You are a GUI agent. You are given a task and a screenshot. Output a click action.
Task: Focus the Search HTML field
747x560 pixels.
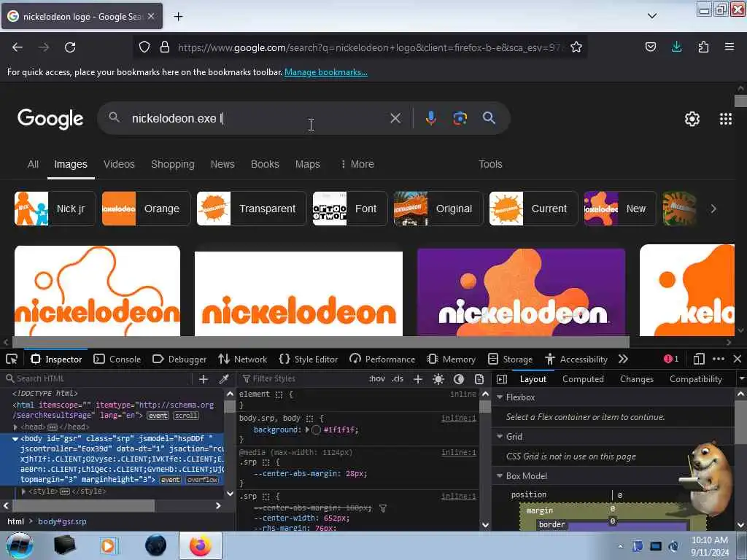tap(98, 379)
